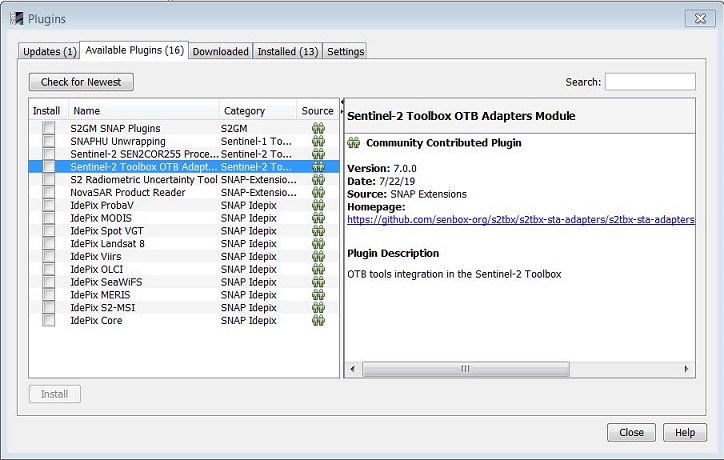Viewport: 724px width, 460px height.
Task: Open the Downloaded tab
Action: pyautogui.click(x=220, y=51)
